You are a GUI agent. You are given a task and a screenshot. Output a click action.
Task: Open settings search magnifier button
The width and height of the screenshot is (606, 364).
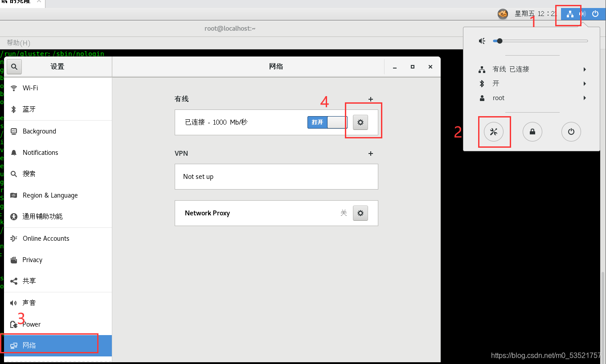[14, 67]
